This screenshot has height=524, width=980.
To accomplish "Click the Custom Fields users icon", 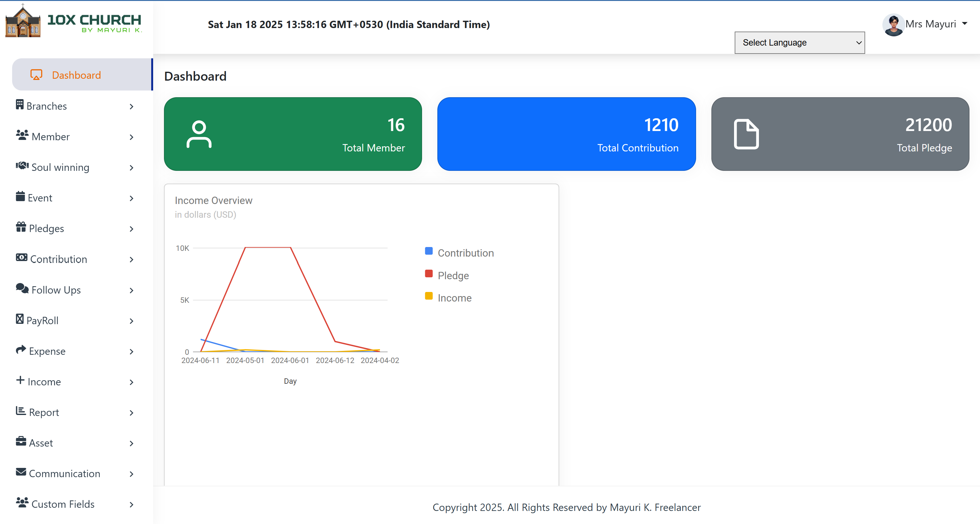I will tap(22, 503).
